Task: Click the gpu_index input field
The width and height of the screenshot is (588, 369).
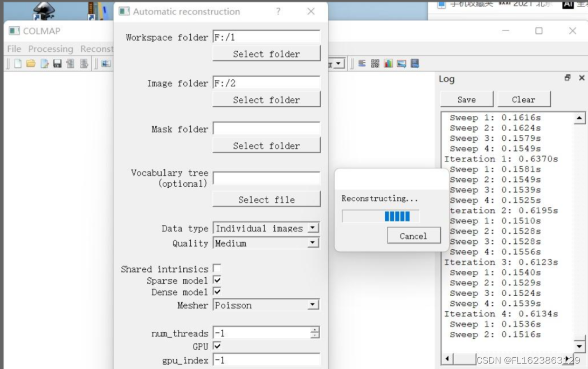Action: click(266, 360)
